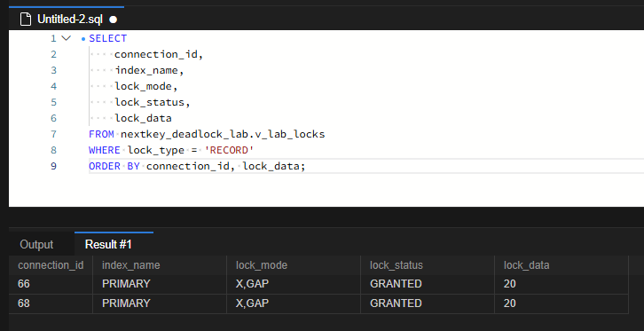This screenshot has width=644, height=331.
Task: Click the X,GAP cell in row 66
Action: pos(294,284)
